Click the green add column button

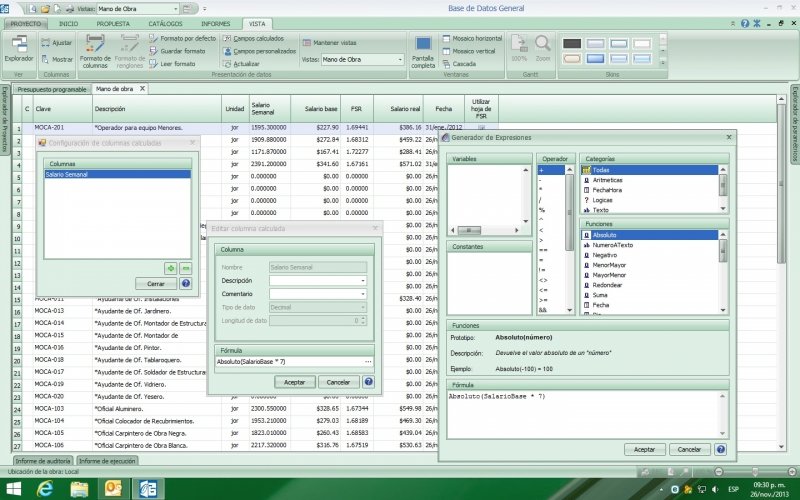tap(170, 268)
